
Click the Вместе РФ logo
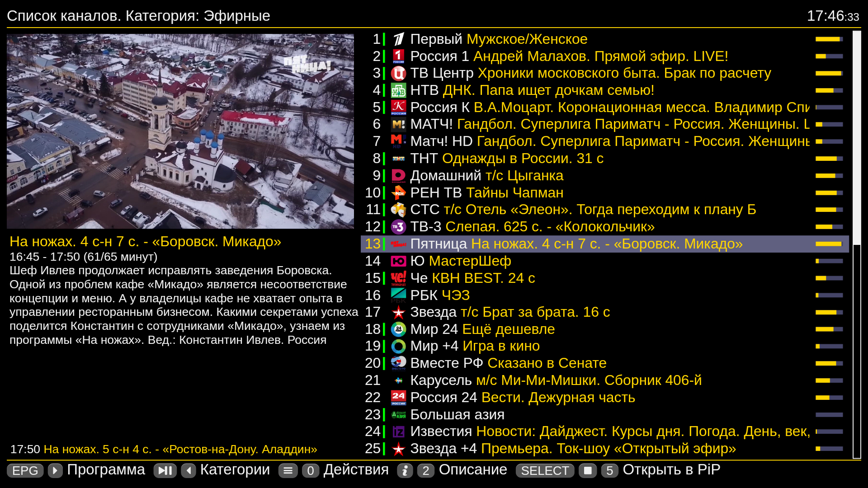pos(398,363)
